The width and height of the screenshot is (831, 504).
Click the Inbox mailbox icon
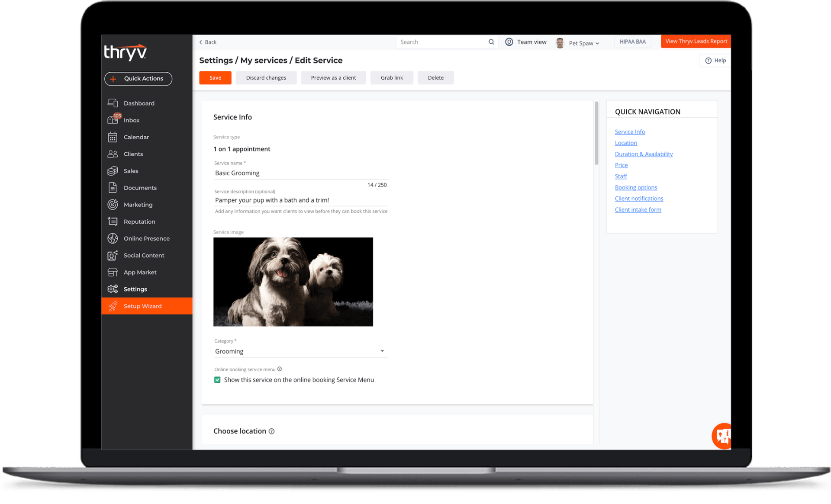pyautogui.click(x=113, y=120)
